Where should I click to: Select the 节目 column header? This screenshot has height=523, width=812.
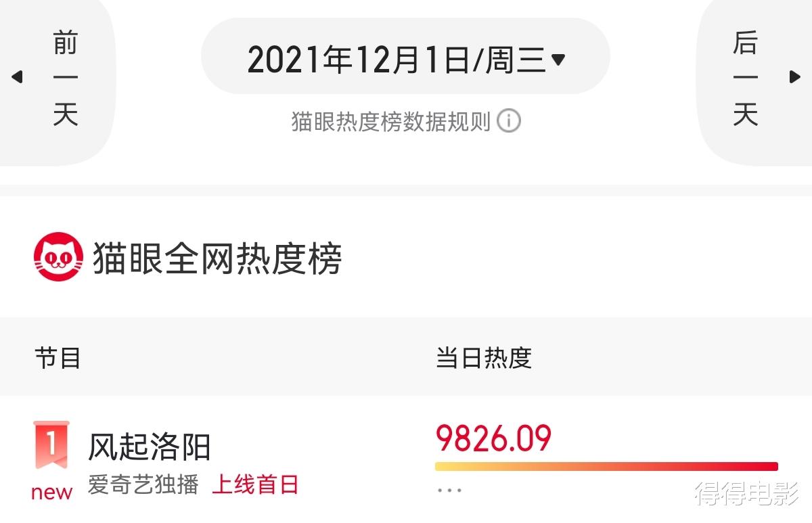pyautogui.click(x=58, y=359)
